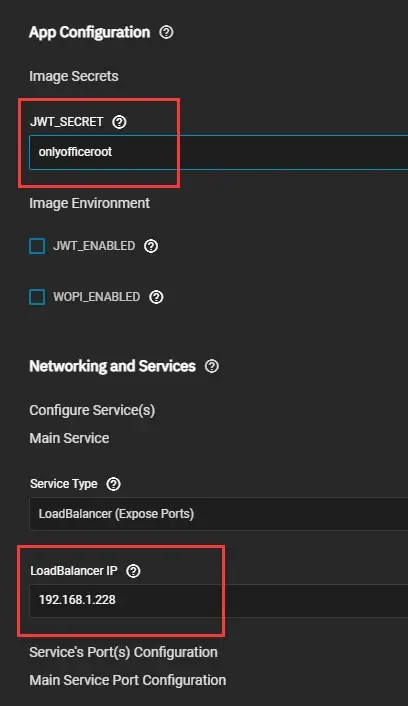Open the Service Type LoadBalancer dropdown
Screen dimensions: 408x706
point(218,514)
